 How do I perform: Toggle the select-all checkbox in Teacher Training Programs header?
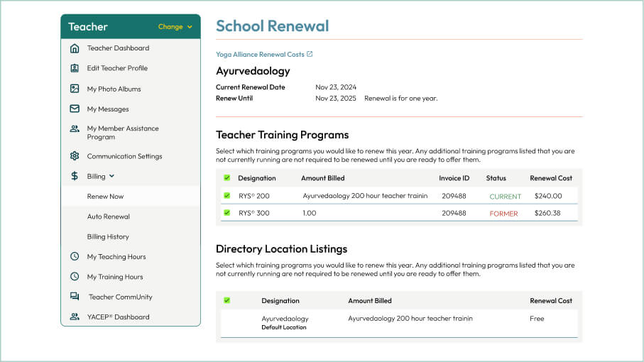(227, 178)
